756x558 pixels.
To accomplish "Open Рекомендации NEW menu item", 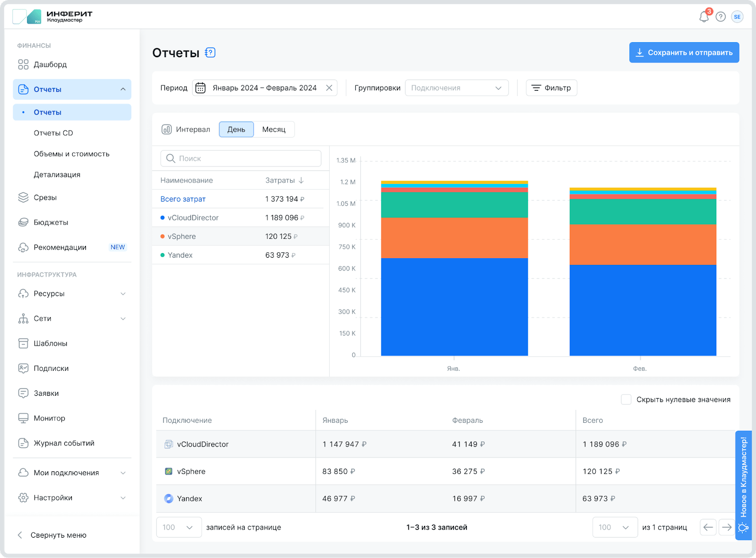I will (x=72, y=247).
